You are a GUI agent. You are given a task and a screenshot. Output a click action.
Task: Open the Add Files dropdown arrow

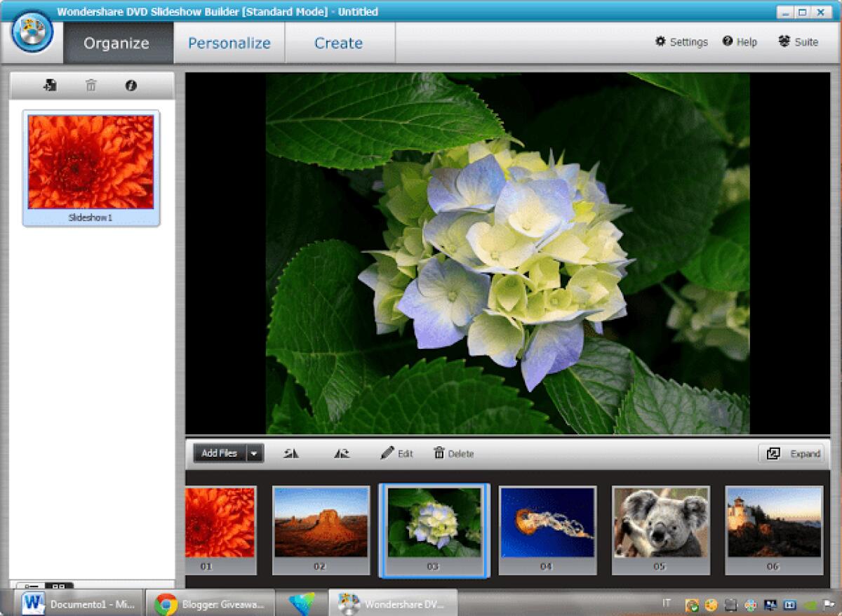tap(255, 453)
